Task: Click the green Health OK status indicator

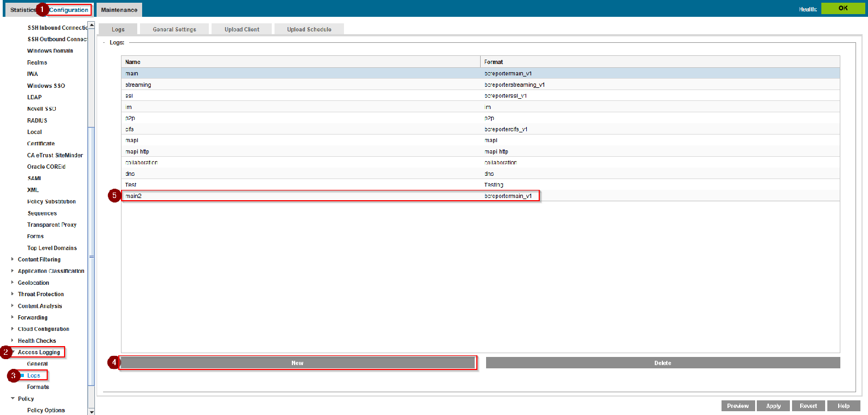Action: [843, 8]
